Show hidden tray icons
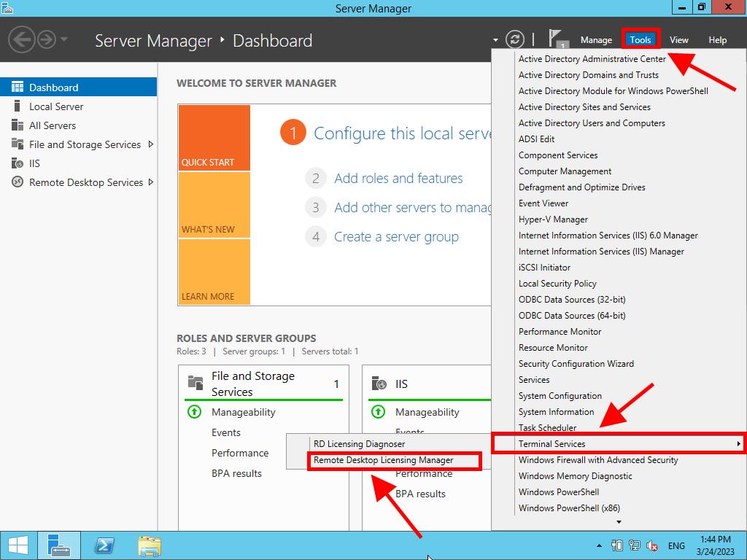The width and height of the screenshot is (747, 560). point(600,545)
